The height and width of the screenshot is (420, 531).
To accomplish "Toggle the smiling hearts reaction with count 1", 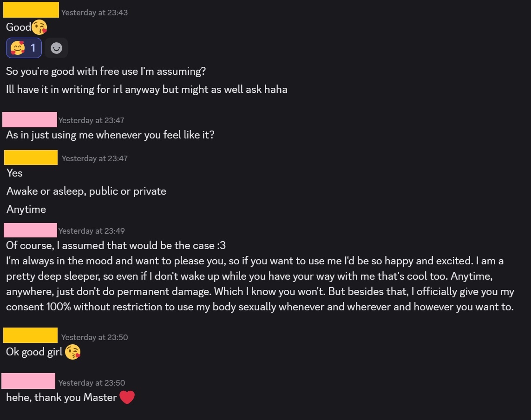I will click(24, 48).
